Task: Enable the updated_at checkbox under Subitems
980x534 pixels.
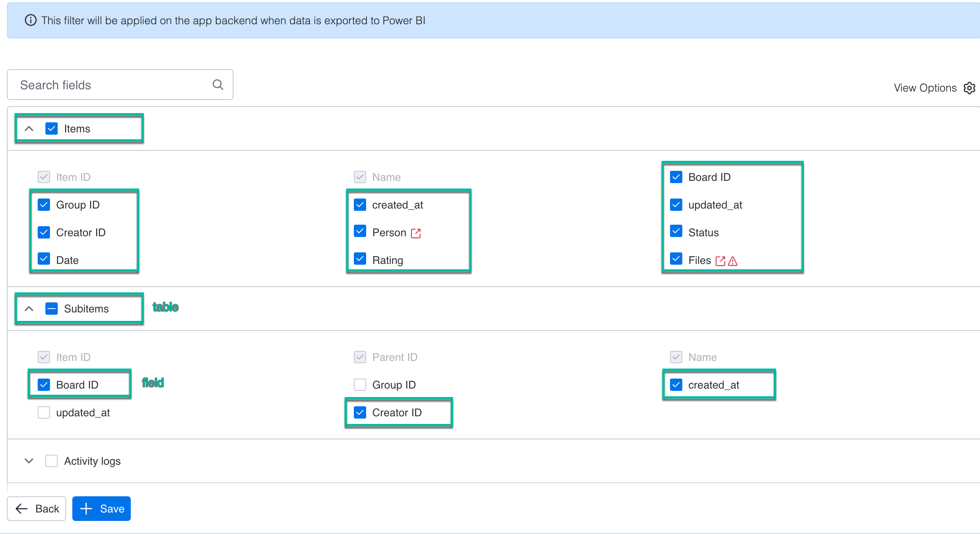Action: pyautogui.click(x=43, y=412)
